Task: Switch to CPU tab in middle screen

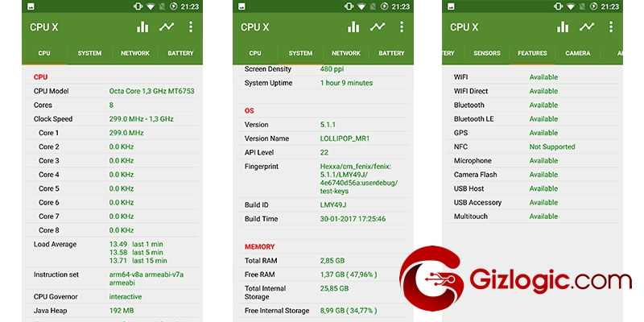Action: point(255,53)
